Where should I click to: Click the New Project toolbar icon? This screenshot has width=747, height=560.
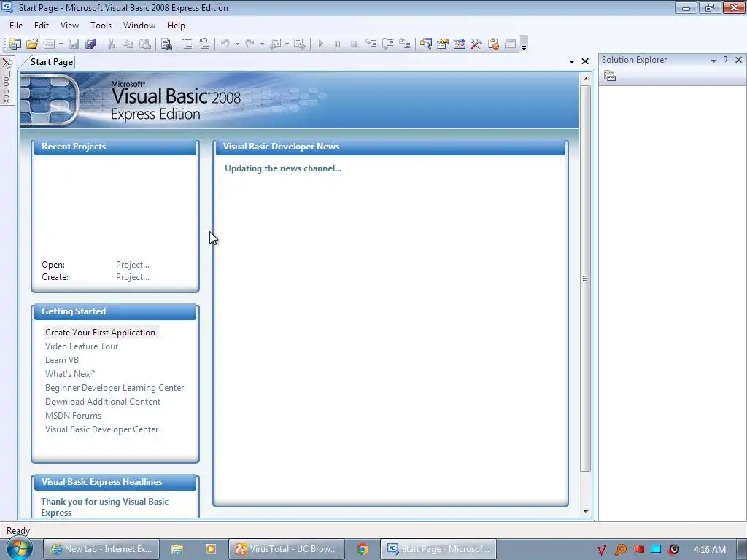pyautogui.click(x=15, y=44)
